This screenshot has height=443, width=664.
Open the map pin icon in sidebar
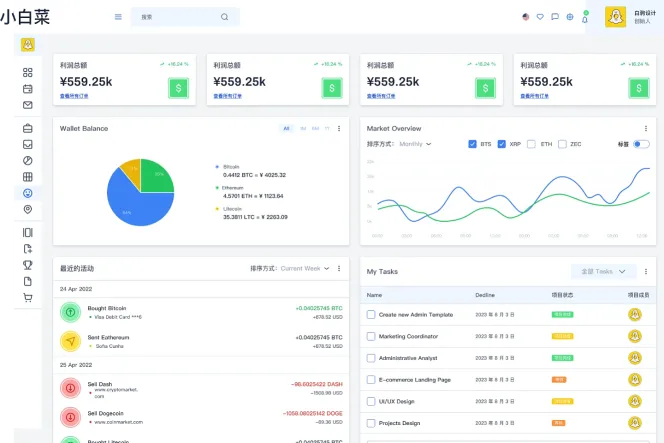(x=28, y=209)
